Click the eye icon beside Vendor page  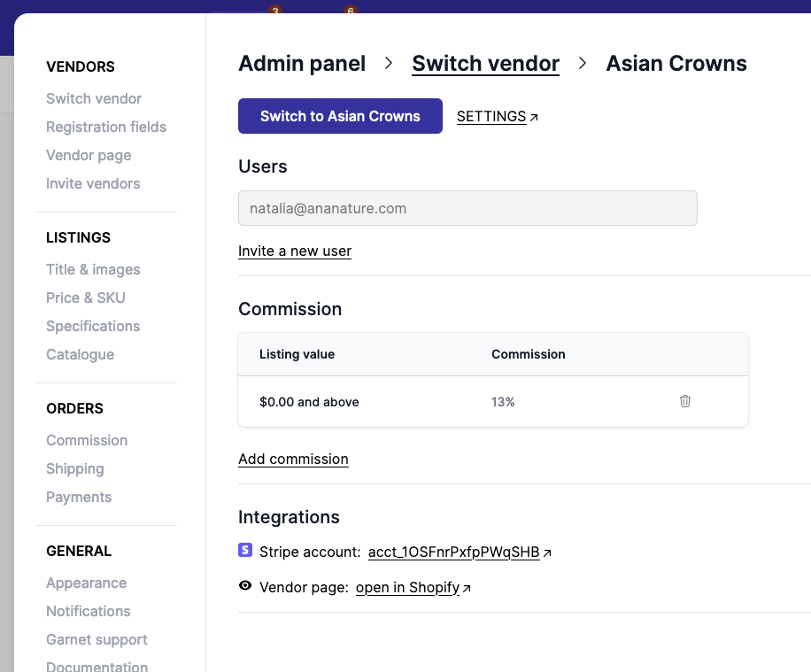pyautogui.click(x=245, y=586)
